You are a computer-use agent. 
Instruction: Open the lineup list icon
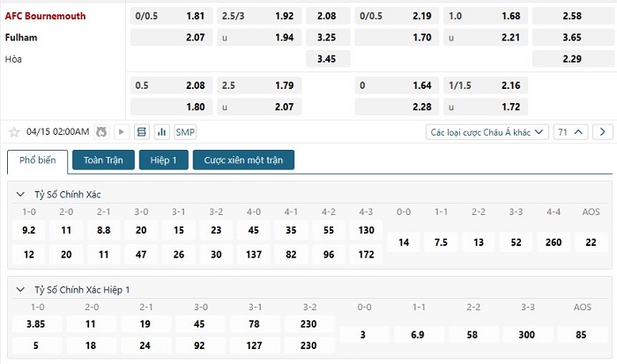(142, 132)
